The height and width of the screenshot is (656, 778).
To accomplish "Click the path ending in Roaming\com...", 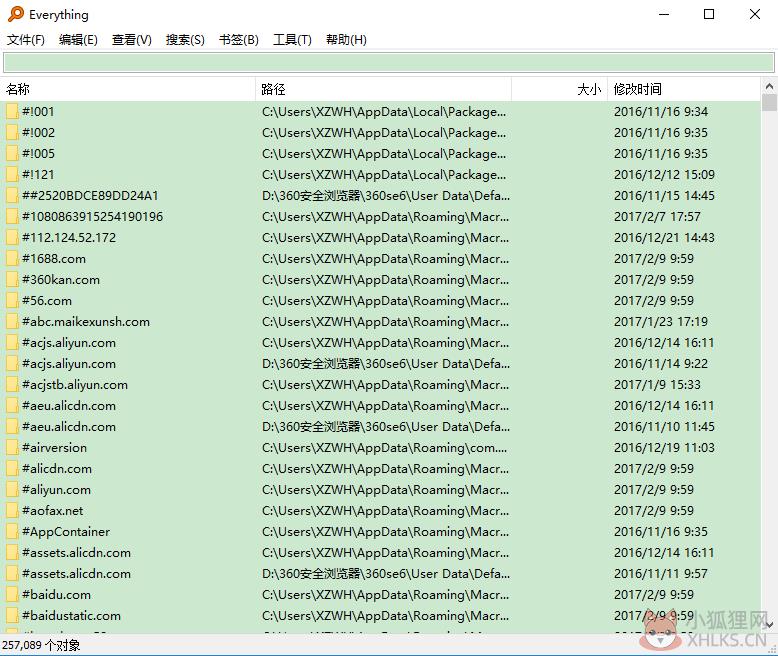I will click(x=385, y=448).
